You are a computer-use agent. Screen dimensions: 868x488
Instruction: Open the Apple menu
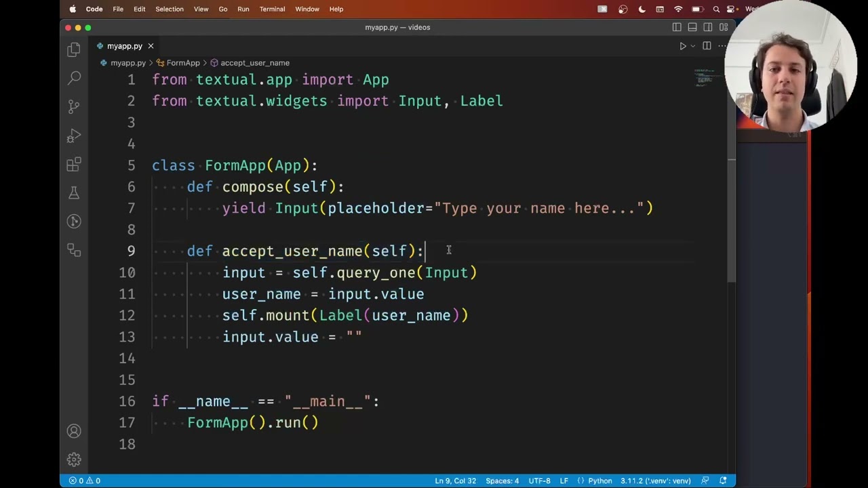(x=73, y=9)
